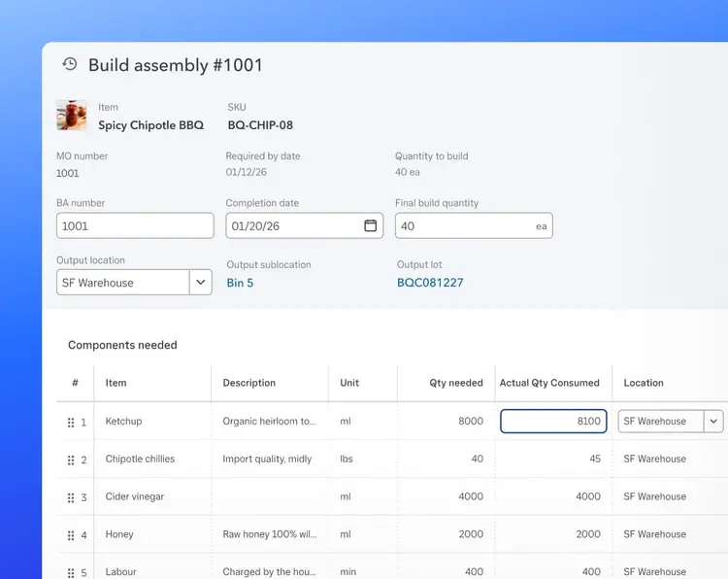Viewport: 728px width, 579px height.
Task: Open the BQC081227 output lot link
Action: point(430,283)
